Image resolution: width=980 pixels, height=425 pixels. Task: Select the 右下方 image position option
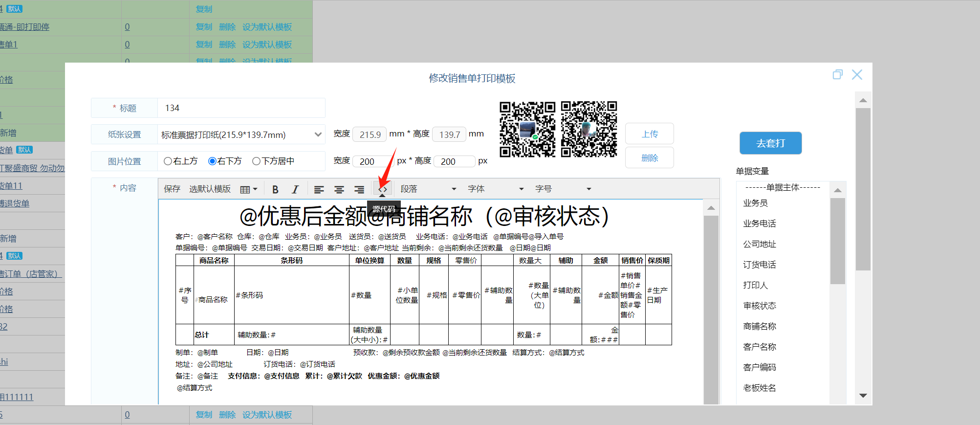(x=212, y=161)
